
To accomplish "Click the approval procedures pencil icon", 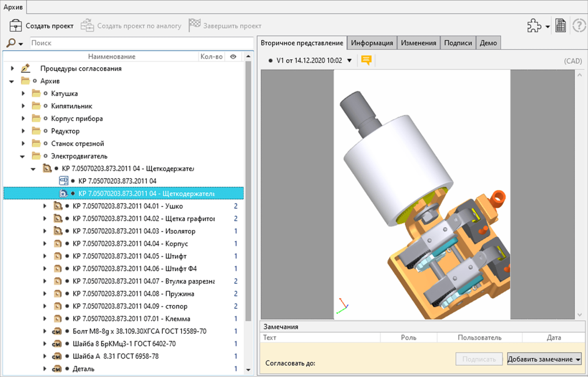I will (x=25, y=69).
